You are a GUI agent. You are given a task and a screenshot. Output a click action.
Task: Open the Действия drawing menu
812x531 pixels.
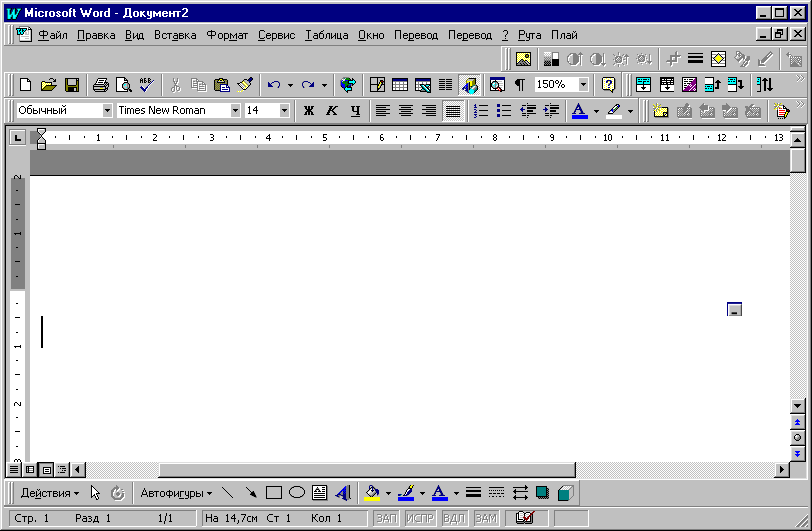coord(50,493)
